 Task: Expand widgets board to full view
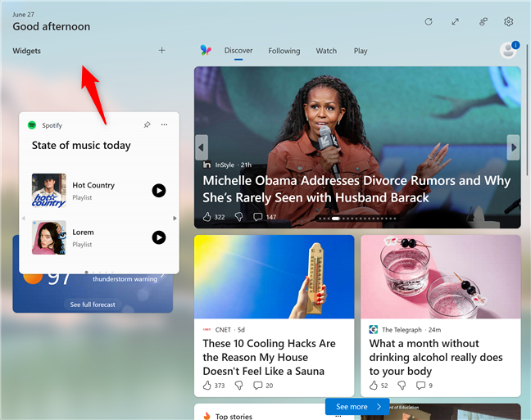(456, 21)
